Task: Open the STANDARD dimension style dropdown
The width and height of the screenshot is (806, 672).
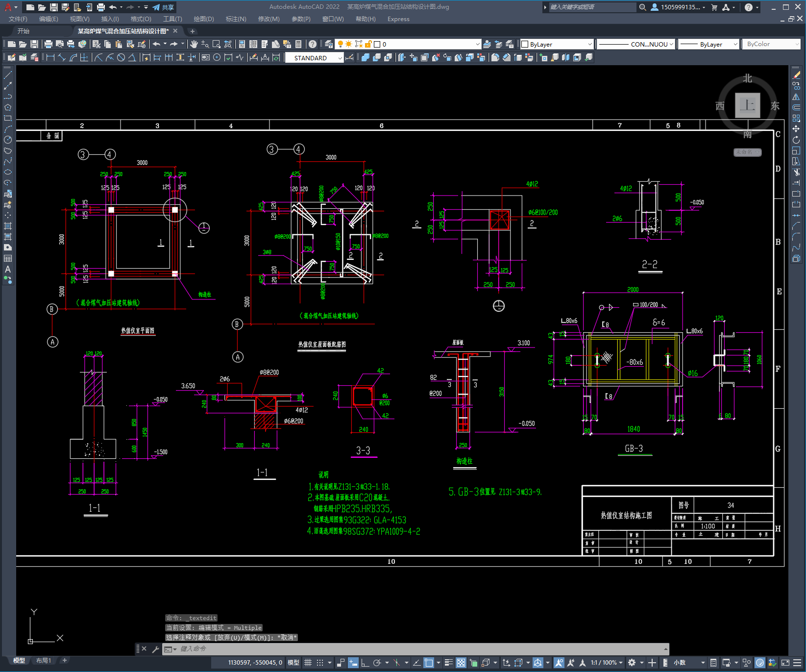Action: pos(314,58)
